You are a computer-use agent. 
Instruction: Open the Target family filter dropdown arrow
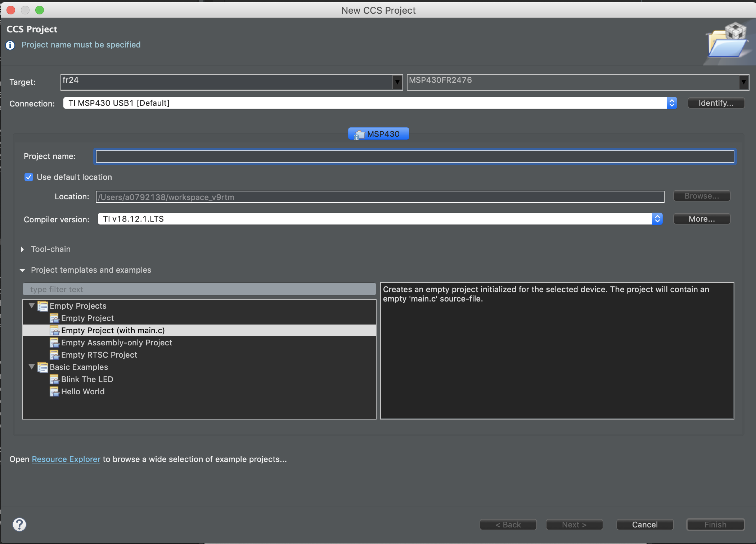(397, 82)
